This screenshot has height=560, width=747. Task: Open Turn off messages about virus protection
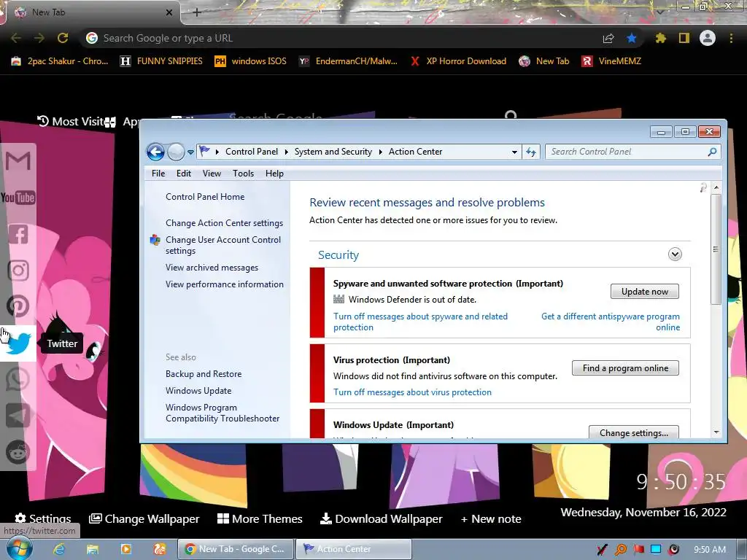(x=412, y=392)
